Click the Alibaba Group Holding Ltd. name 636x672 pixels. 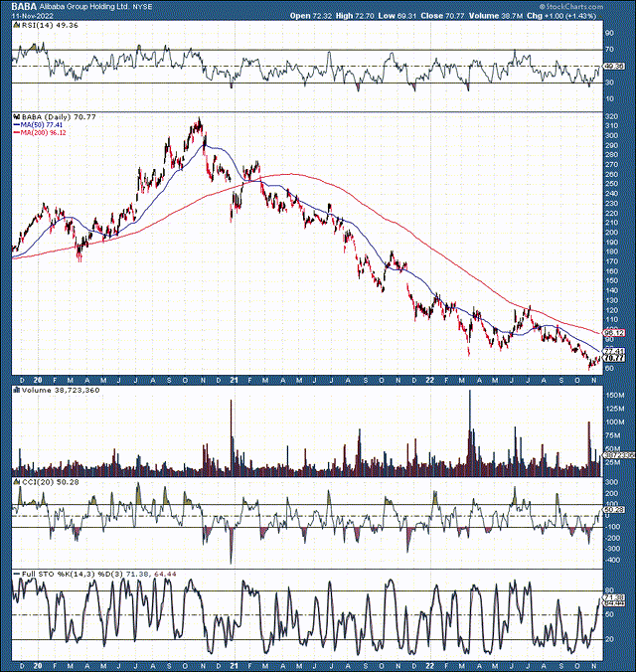click(x=84, y=7)
